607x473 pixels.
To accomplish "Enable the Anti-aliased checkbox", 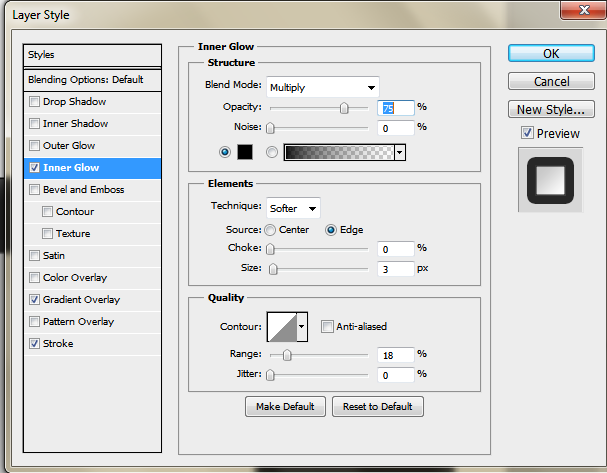I will click(x=327, y=327).
